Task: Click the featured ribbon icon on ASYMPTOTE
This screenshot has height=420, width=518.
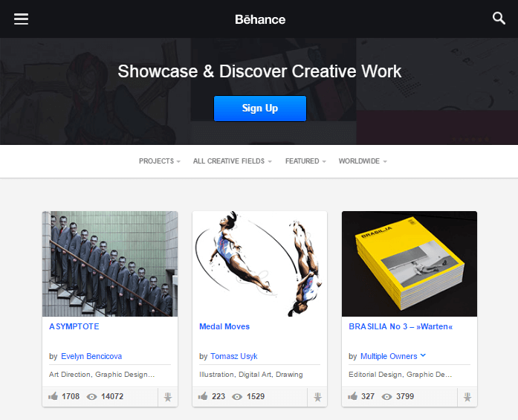Action: [x=168, y=397]
